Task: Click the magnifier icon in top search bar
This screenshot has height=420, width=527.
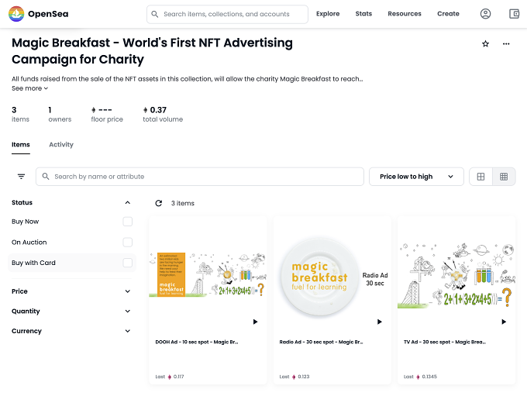Action: (x=154, y=14)
